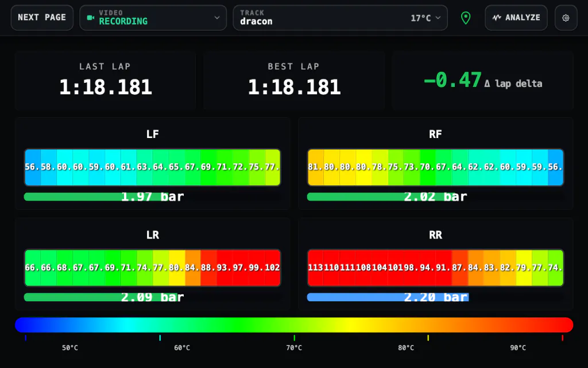Click the waveform icon in the ANALYZE button

(x=497, y=18)
